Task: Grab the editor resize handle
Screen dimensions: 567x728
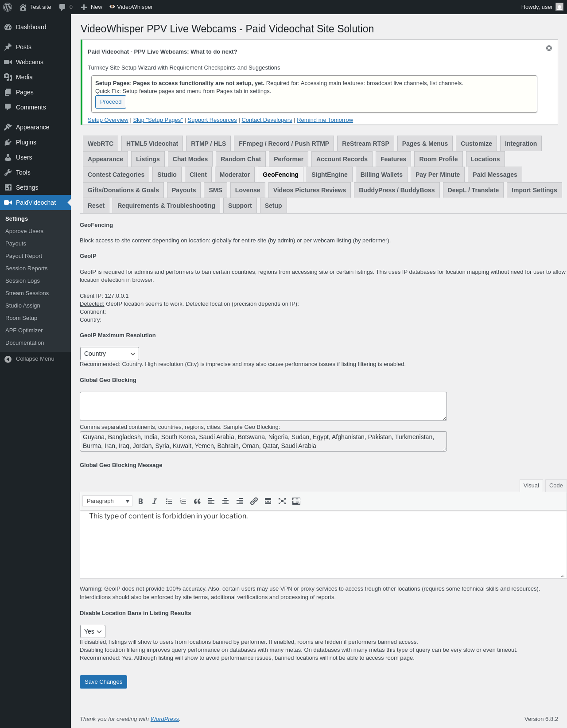Action: [563, 575]
